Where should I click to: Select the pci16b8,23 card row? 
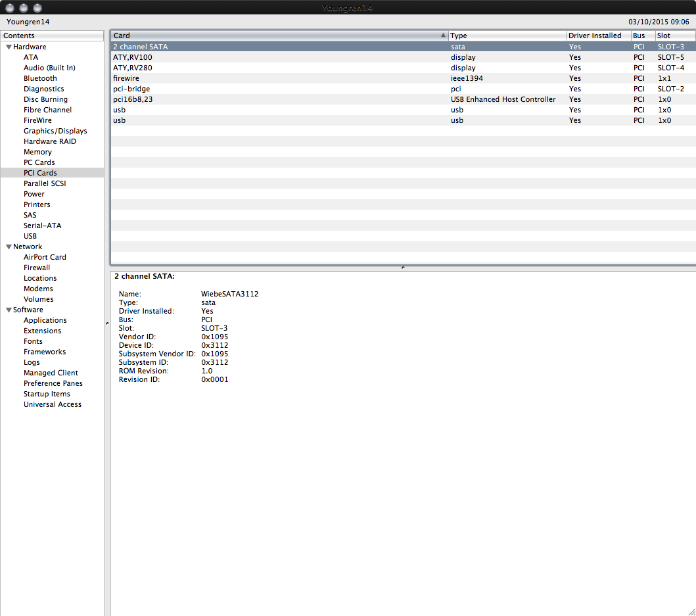tap(403, 99)
